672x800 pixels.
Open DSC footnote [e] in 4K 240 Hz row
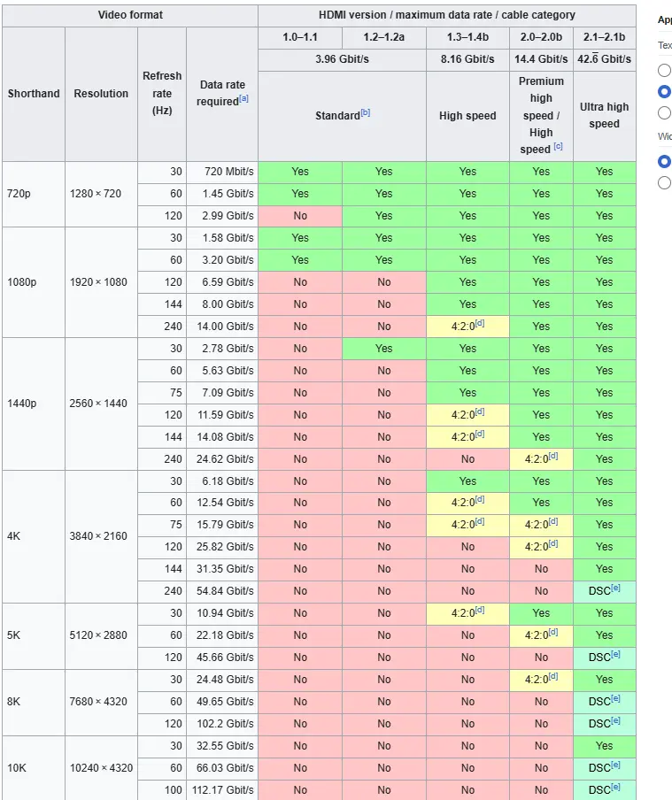[616, 588]
